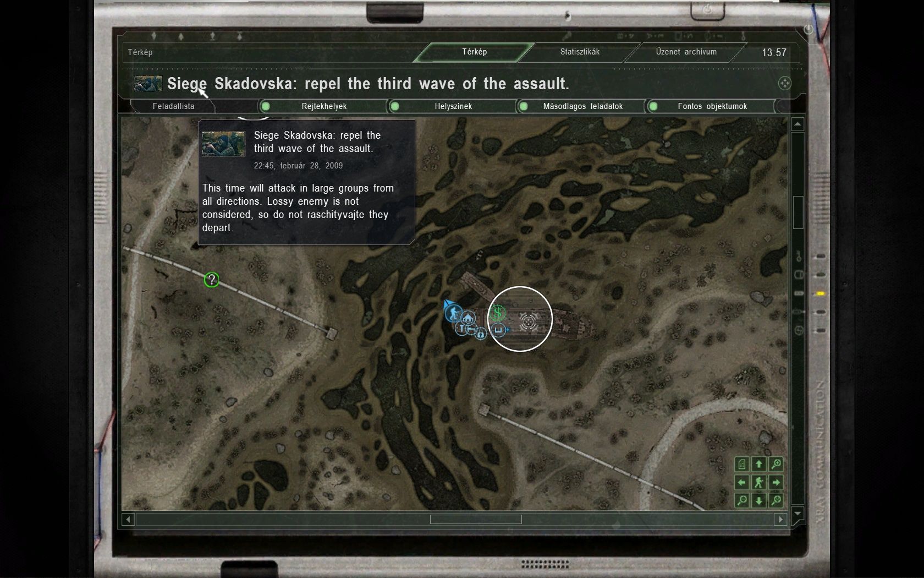Image resolution: width=924 pixels, height=578 pixels.
Task: Switch to the Térkép tab
Action: [474, 52]
